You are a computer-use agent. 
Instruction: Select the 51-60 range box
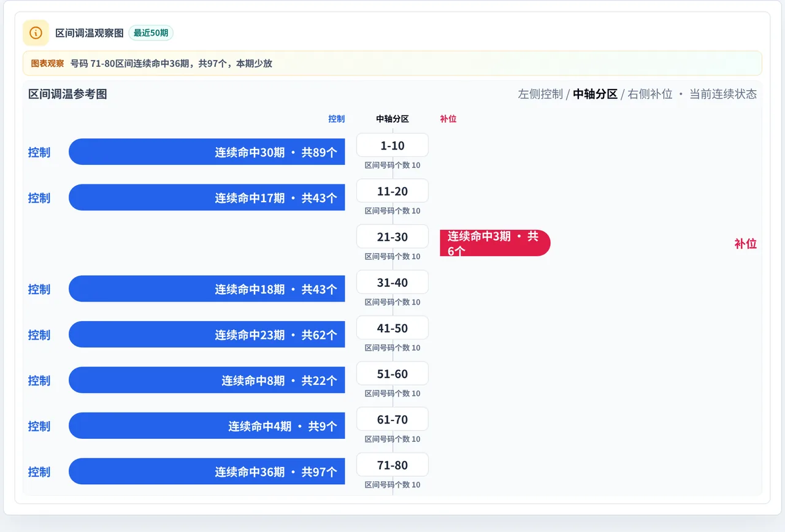coord(392,374)
